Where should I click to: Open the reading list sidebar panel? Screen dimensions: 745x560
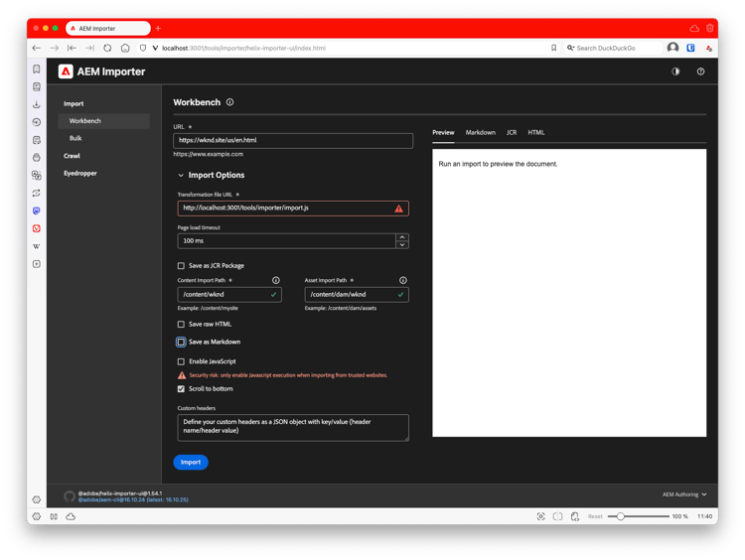pyautogui.click(x=37, y=87)
